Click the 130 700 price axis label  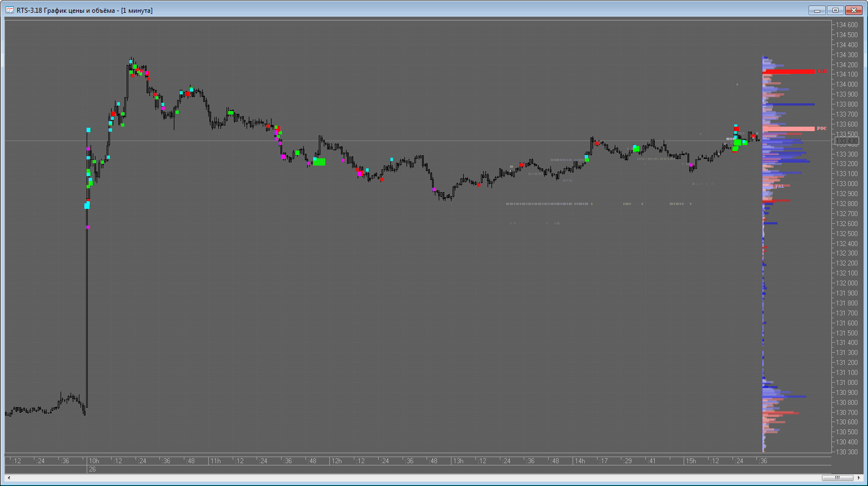(847, 413)
